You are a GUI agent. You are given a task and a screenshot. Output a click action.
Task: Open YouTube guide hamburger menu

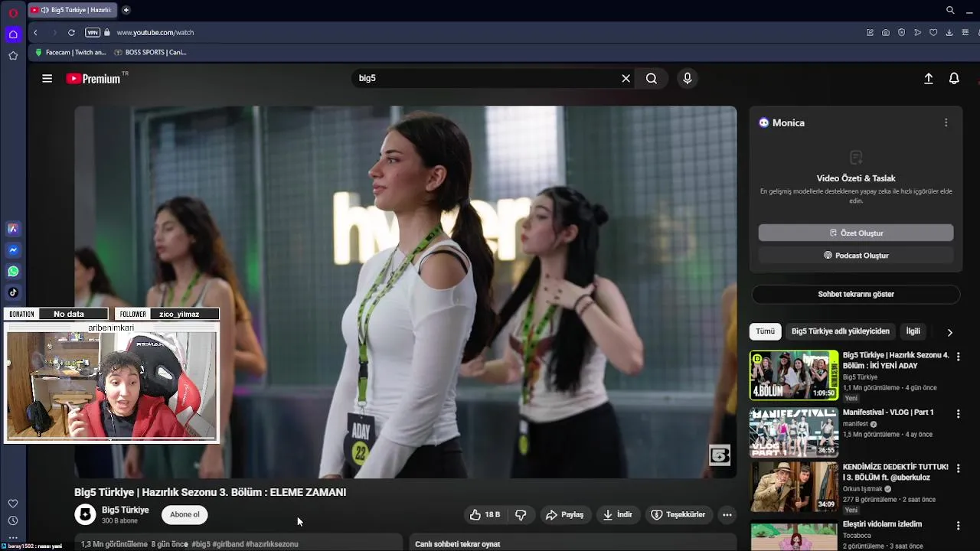pos(47,78)
